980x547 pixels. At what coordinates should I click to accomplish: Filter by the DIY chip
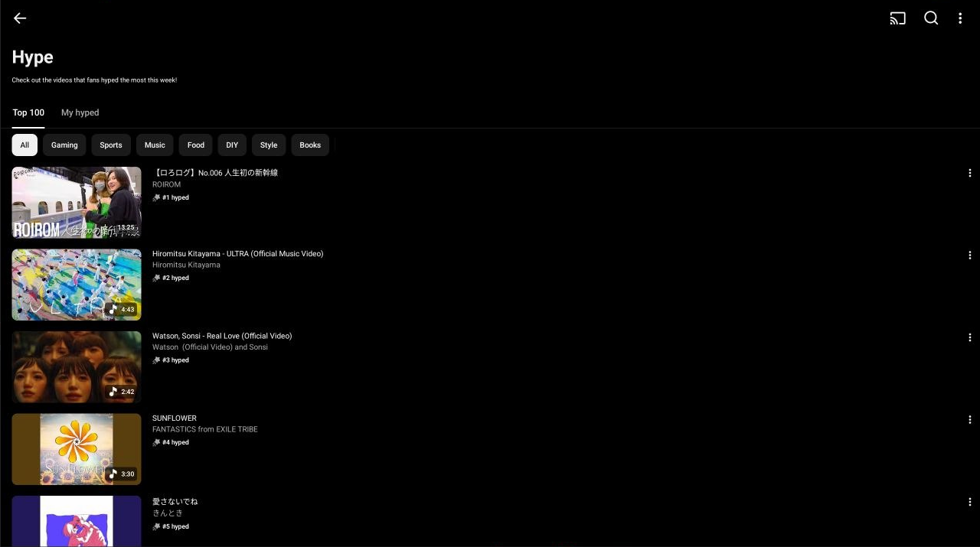tap(232, 145)
